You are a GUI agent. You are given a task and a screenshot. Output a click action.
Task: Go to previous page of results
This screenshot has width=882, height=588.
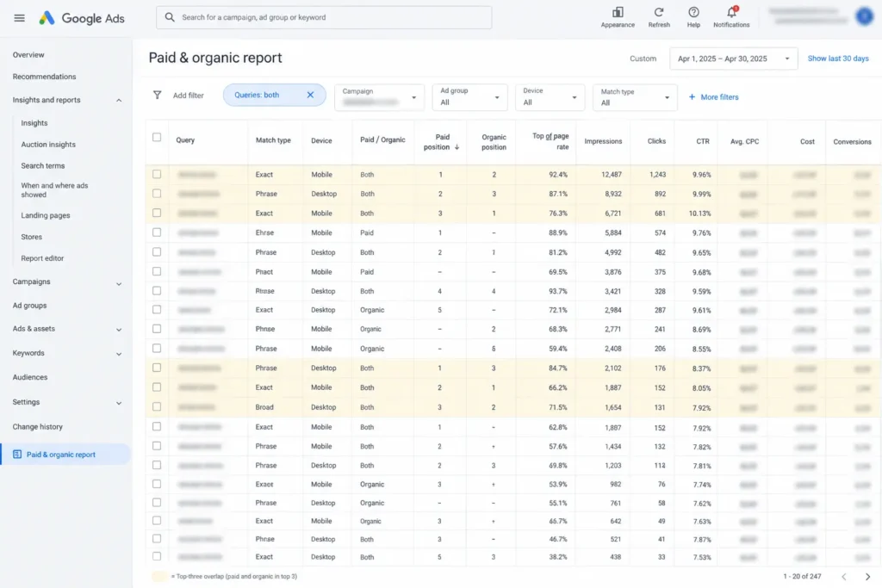tap(844, 576)
